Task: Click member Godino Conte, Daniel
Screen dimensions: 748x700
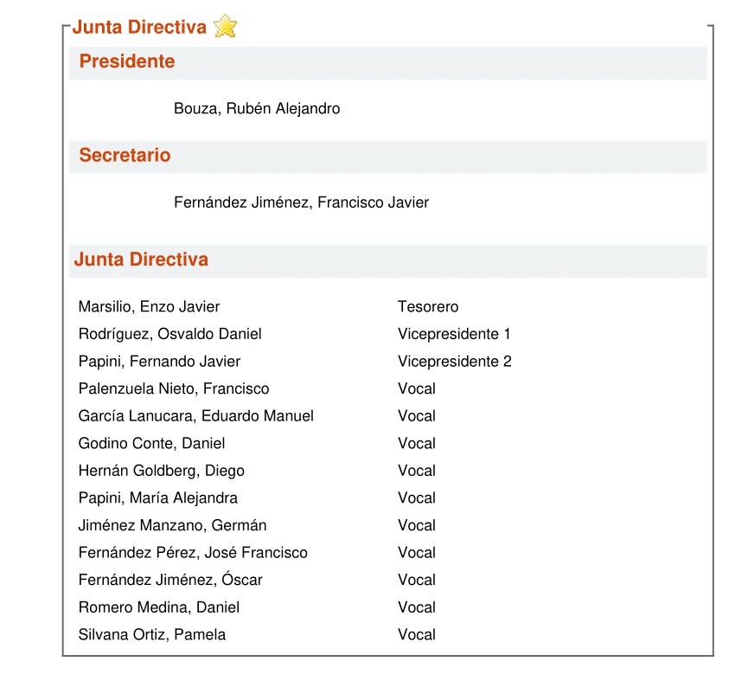Action: coord(151,444)
